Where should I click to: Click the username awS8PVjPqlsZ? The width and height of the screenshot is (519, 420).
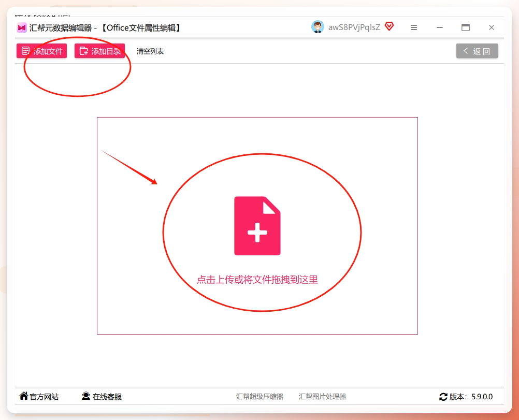tap(354, 27)
